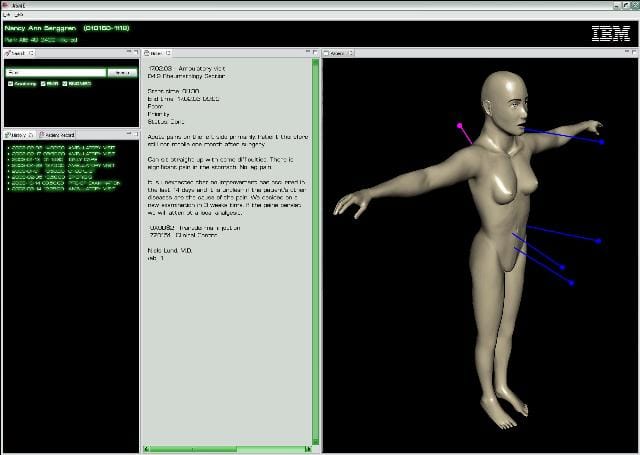Maximize the Model panel
The image size is (640, 455).
click(x=634, y=52)
